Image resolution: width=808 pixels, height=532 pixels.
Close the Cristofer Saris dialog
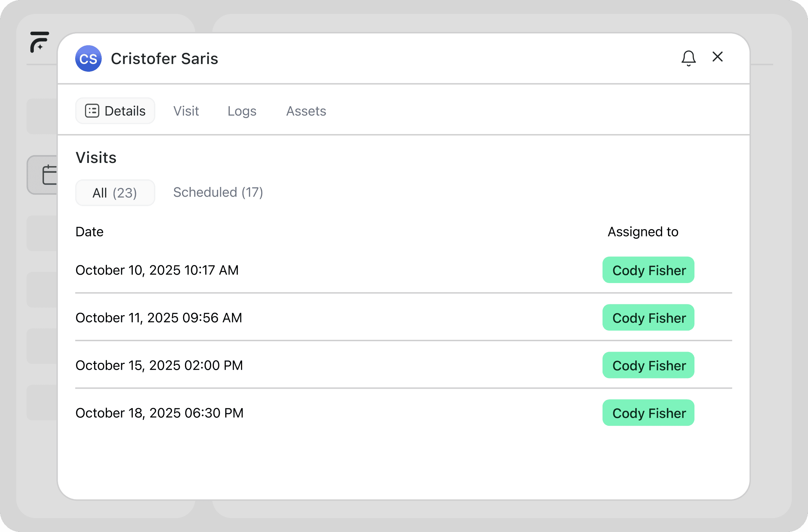click(x=717, y=57)
